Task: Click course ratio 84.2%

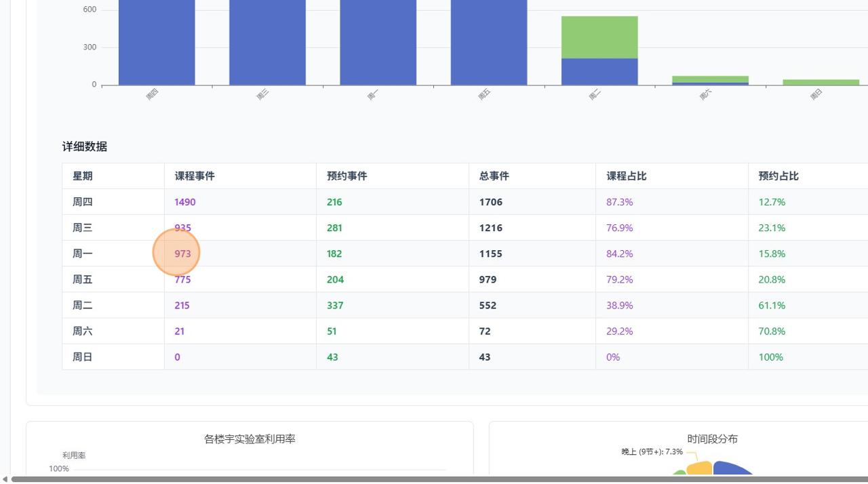Action: 620,254
